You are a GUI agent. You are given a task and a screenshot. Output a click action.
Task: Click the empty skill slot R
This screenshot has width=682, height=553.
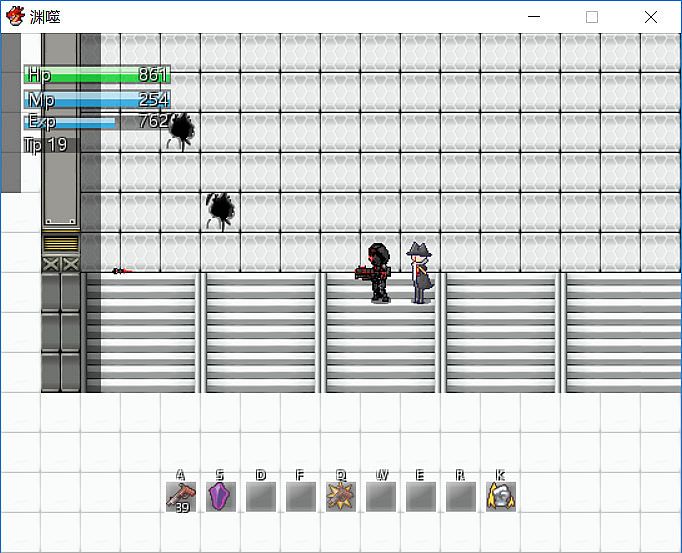click(x=461, y=496)
